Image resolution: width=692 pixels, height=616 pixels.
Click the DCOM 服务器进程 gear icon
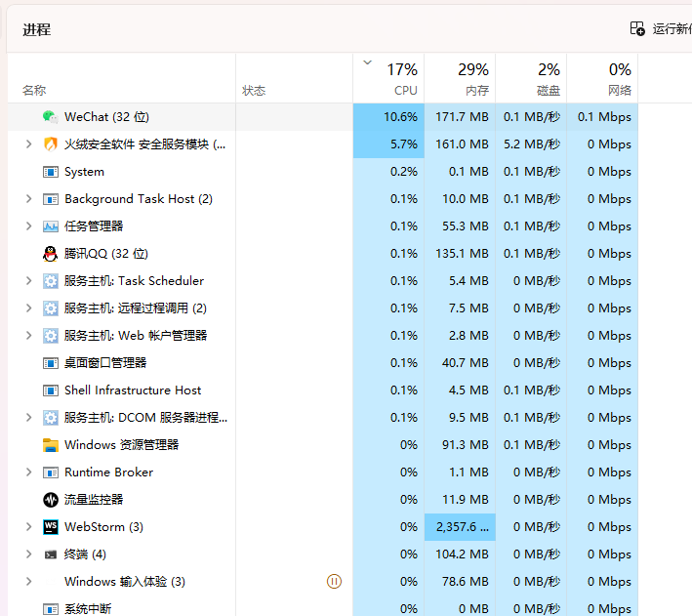(x=51, y=418)
